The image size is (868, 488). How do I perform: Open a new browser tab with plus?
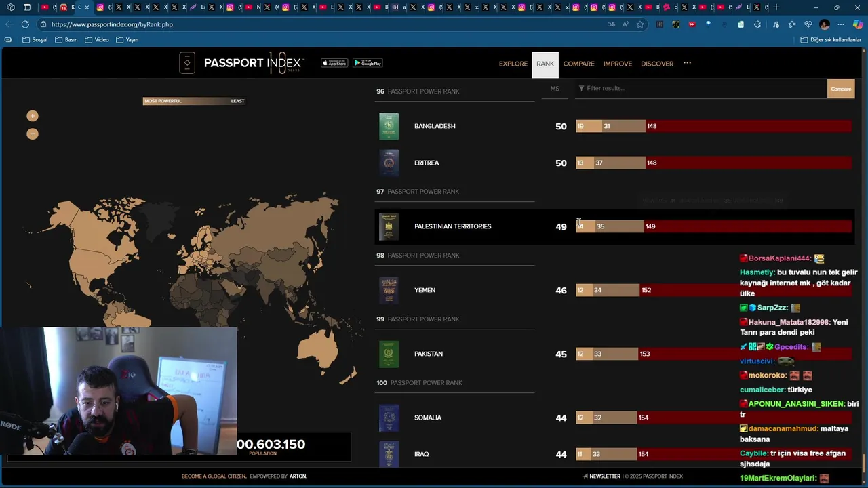coord(776,7)
